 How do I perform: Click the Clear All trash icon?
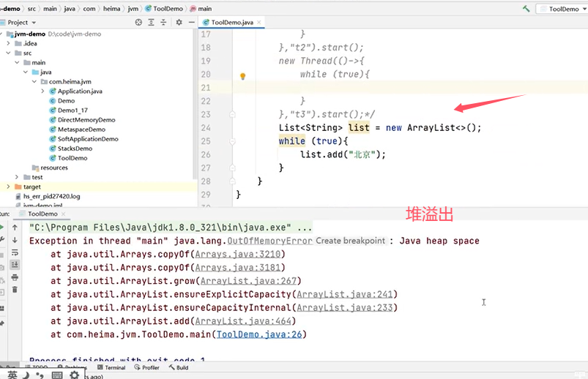tap(15, 290)
